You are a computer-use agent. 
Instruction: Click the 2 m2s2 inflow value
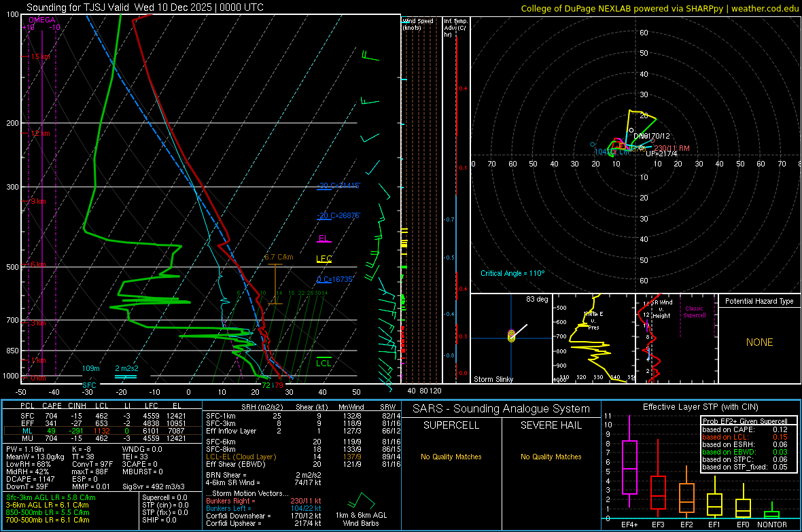coord(126,368)
